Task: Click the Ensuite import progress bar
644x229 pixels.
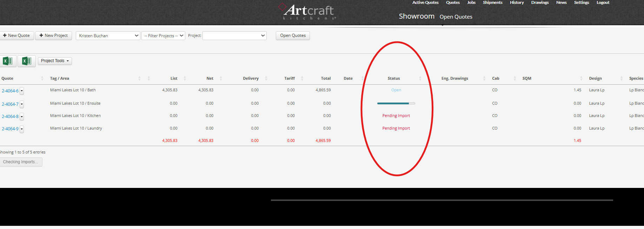Action: coord(396,104)
